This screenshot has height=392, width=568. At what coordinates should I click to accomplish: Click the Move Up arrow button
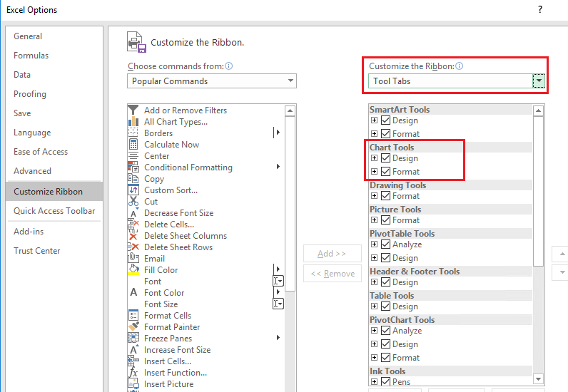tap(560, 254)
